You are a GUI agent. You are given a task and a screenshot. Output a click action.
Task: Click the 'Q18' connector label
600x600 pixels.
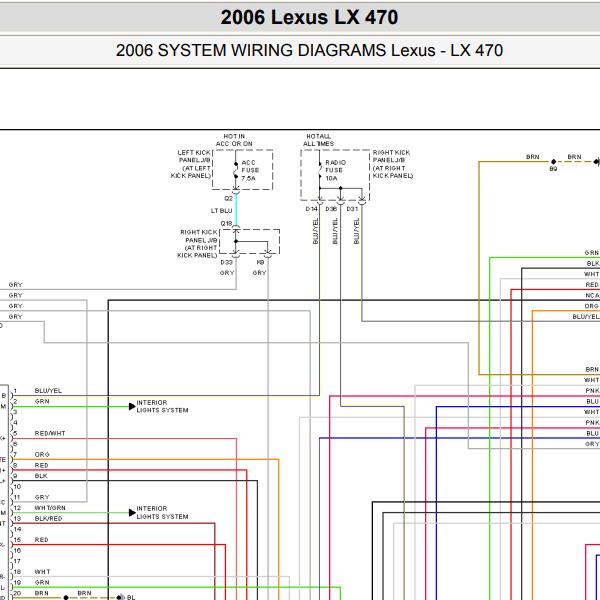click(x=226, y=223)
